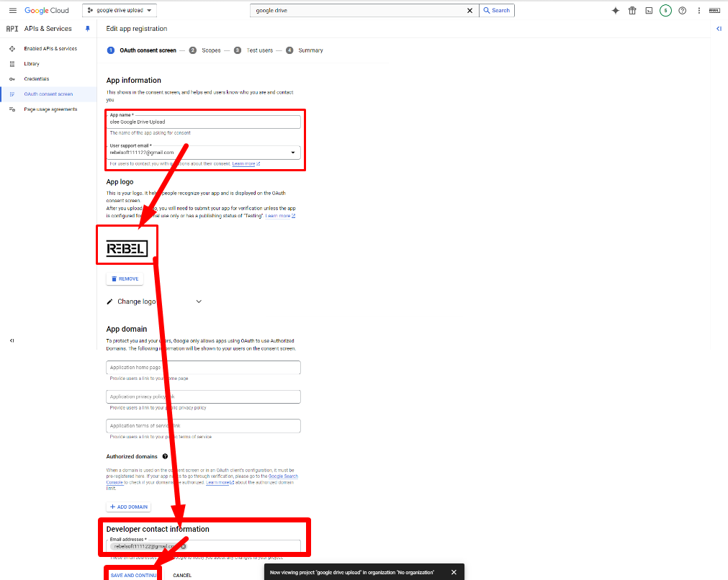Image resolution: width=728 pixels, height=580 pixels.
Task: Open notifications badge showing 5
Action: (665, 10)
